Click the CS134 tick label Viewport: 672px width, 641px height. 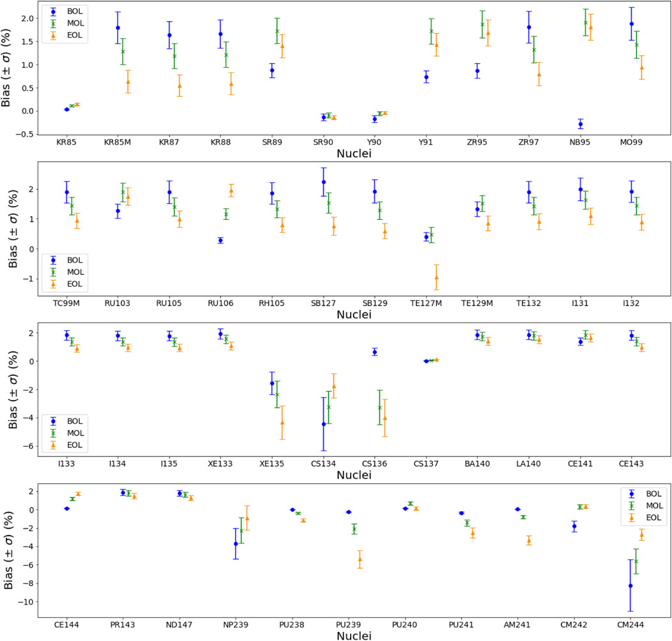click(323, 464)
